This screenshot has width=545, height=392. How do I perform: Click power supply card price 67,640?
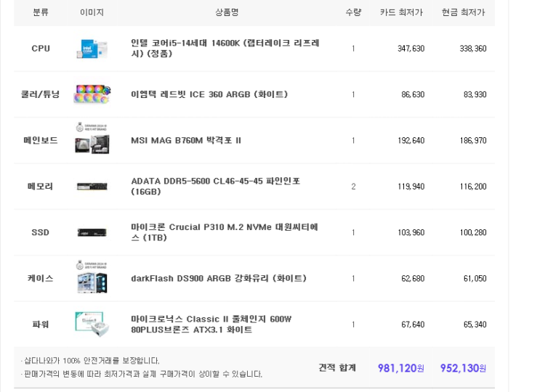click(x=413, y=324)
